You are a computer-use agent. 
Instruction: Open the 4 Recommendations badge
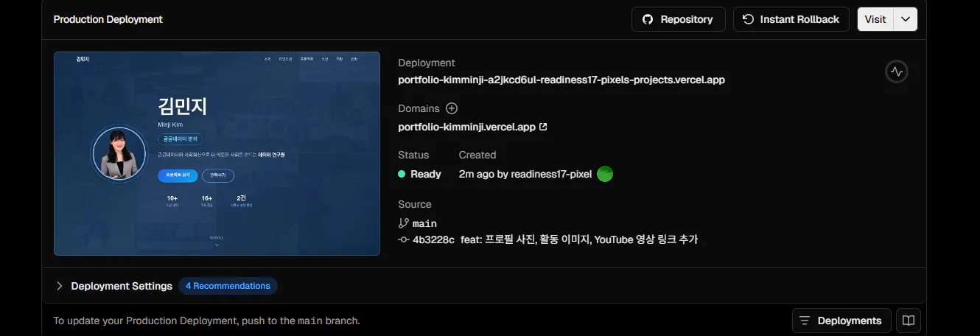(x=228, y=286)
